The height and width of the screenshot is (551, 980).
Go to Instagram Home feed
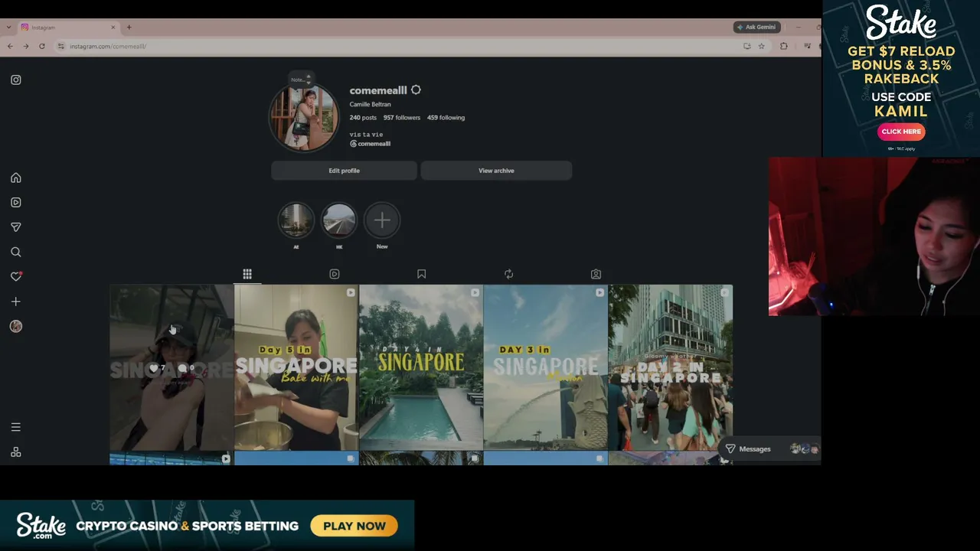(16, 178)
